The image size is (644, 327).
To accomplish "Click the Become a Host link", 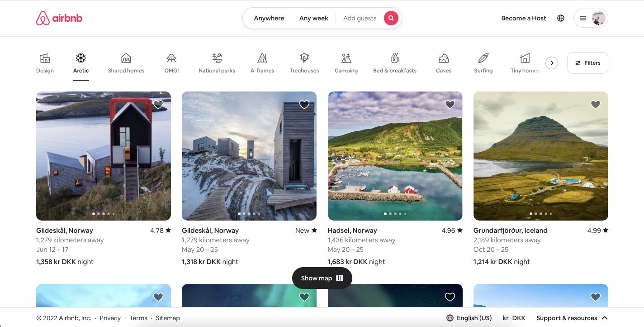I will coord(523,18).
